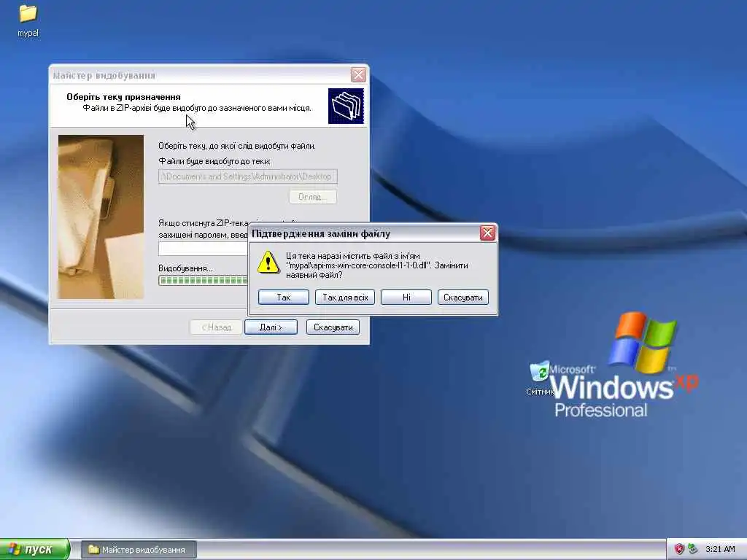The height and width of the screenshot is (560, 747).
Task: Choose Так для всіх to replace all
Action: coord(345,297)
